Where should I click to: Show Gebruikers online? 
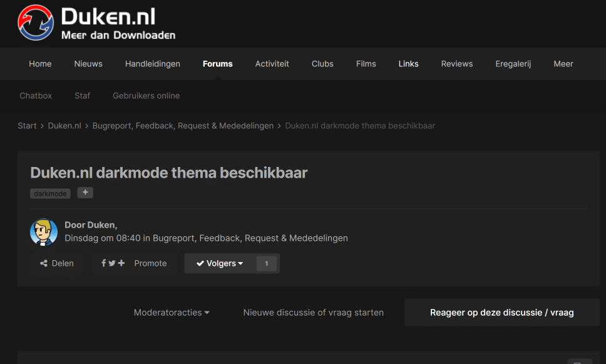point(146,96)
